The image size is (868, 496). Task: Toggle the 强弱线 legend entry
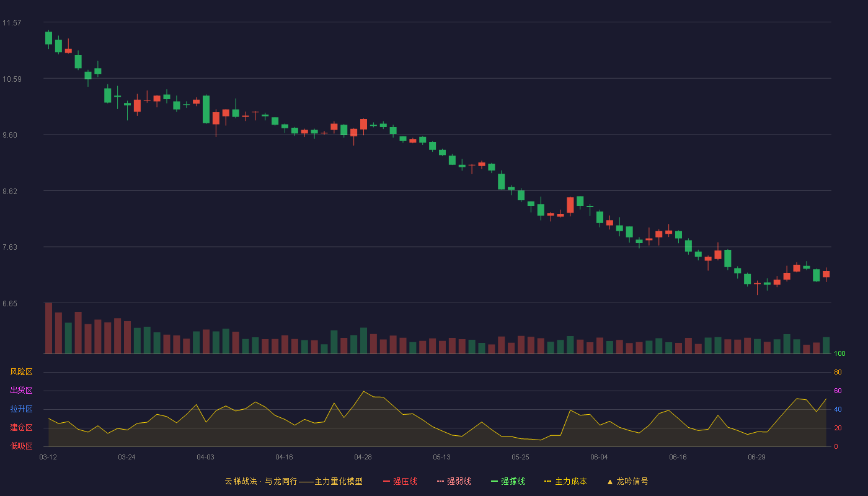click(454, 481)
